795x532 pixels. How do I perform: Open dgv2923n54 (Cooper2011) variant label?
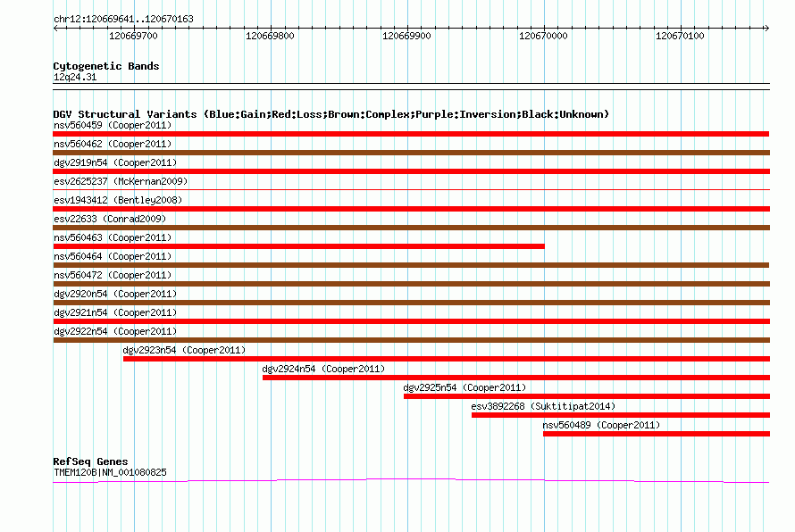184,350
